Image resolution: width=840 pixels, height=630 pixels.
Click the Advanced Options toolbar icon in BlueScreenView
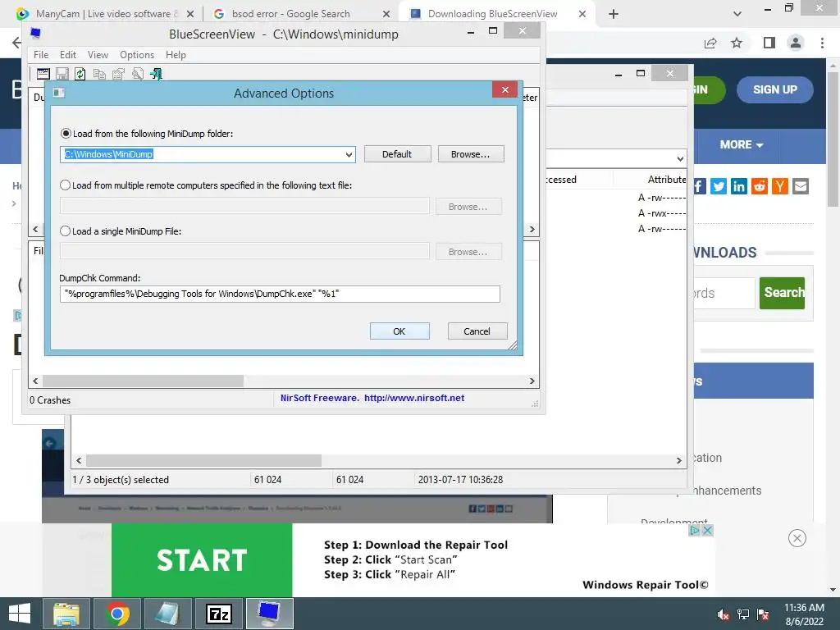[x=43, y=74]
